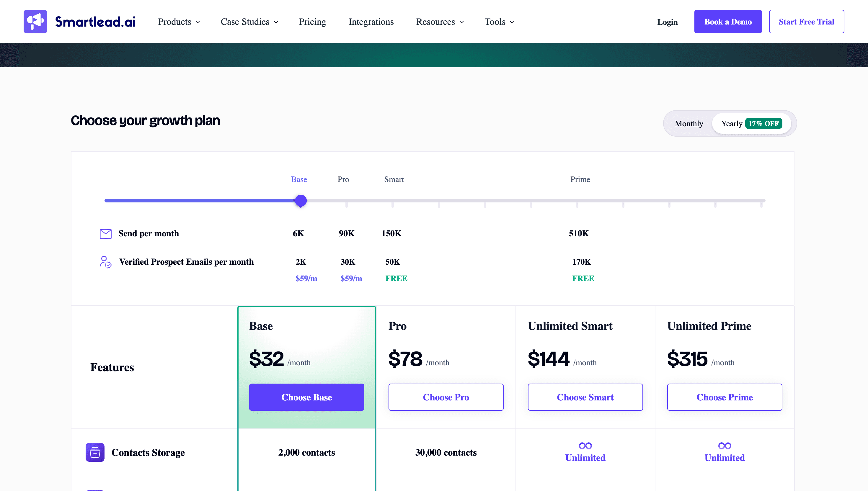Viewport: 868px width, 491px height.
Task: Click Start Free Trial
Action: point(806,21)
